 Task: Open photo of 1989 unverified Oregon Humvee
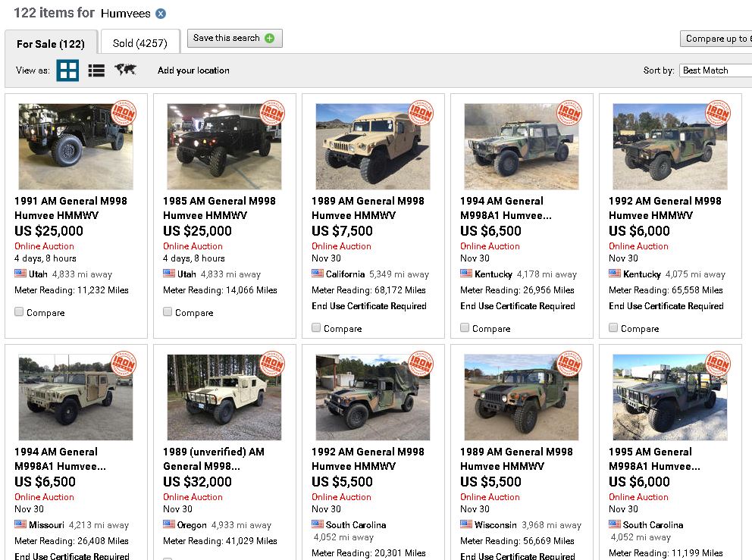click(x=224, y=398)
